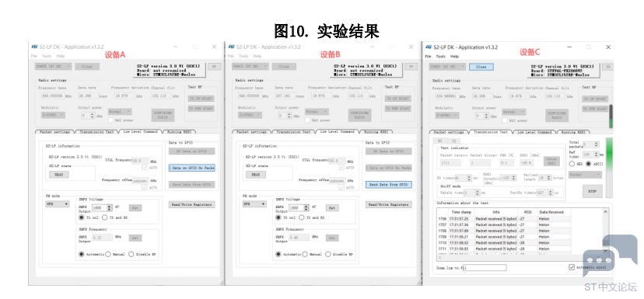Select ASCII radio button in device C
Image resolution: width=644 pixels, height=299 pixels.
click(x=589, y=164)
